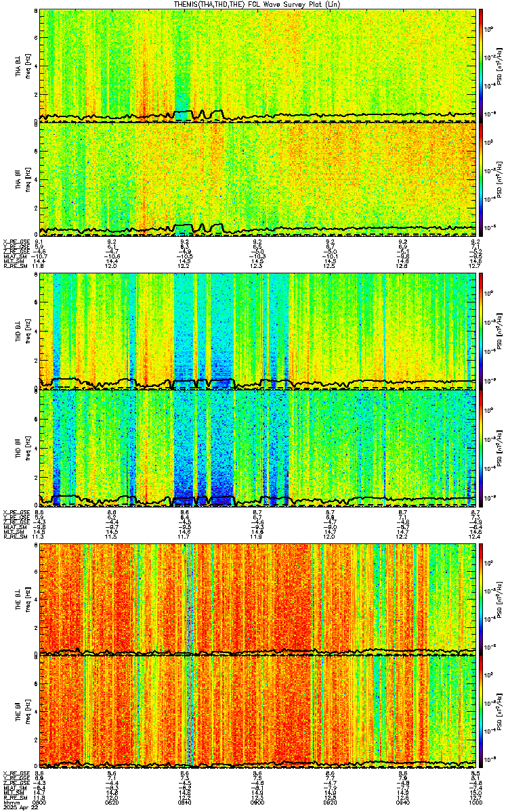508x812 pixels.
Task: Click the 1000 time tick label
Action: (475, 803)
